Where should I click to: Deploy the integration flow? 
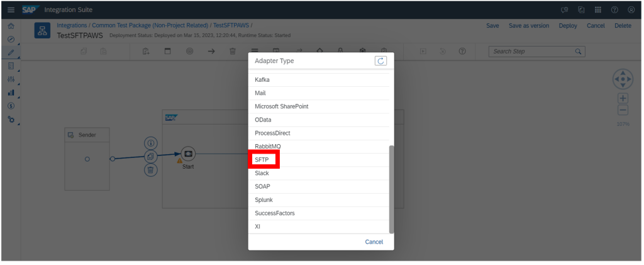[x=568, y=25]
